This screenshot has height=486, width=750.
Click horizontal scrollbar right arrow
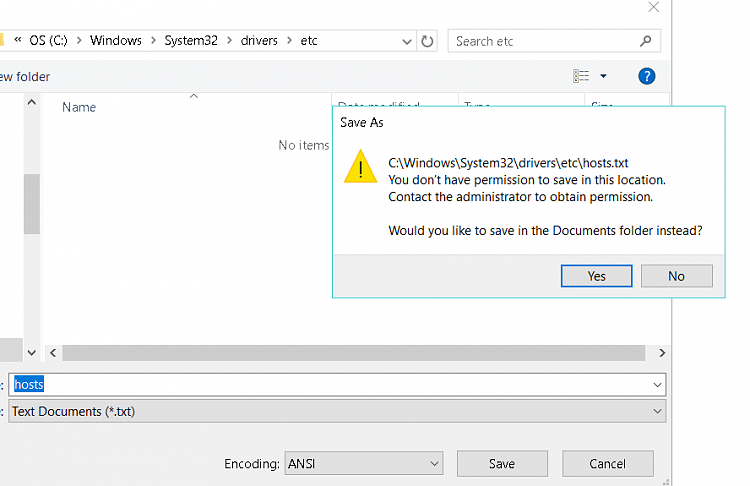pos(662,353)
